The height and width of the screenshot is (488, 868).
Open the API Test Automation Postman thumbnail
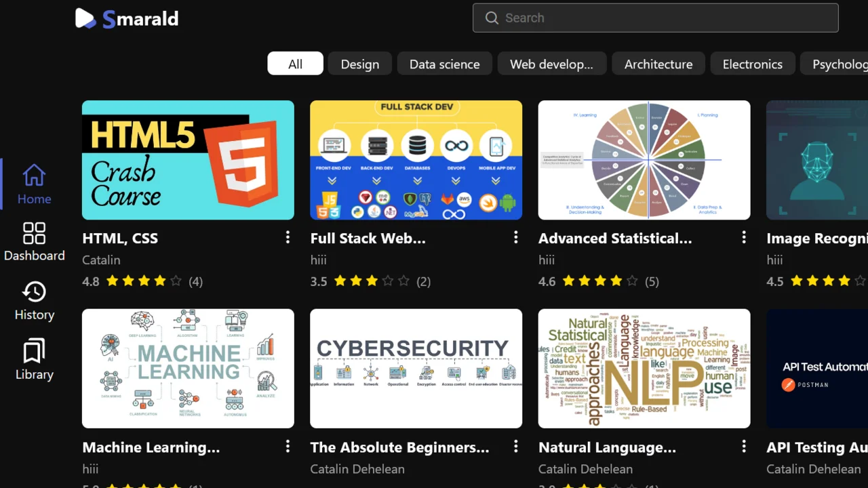coord(817,369)
